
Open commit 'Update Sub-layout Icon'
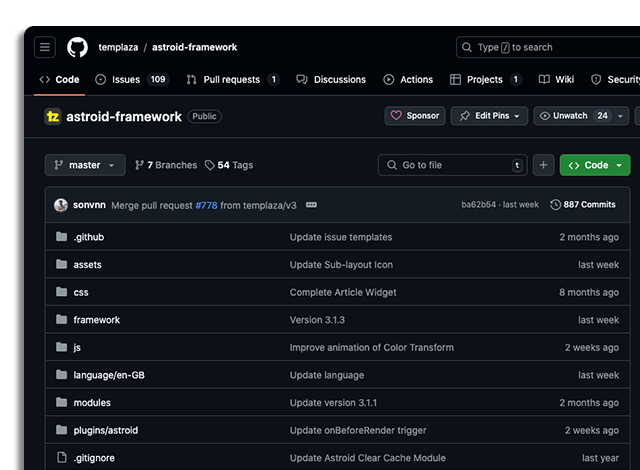click(x=341, y=265)
